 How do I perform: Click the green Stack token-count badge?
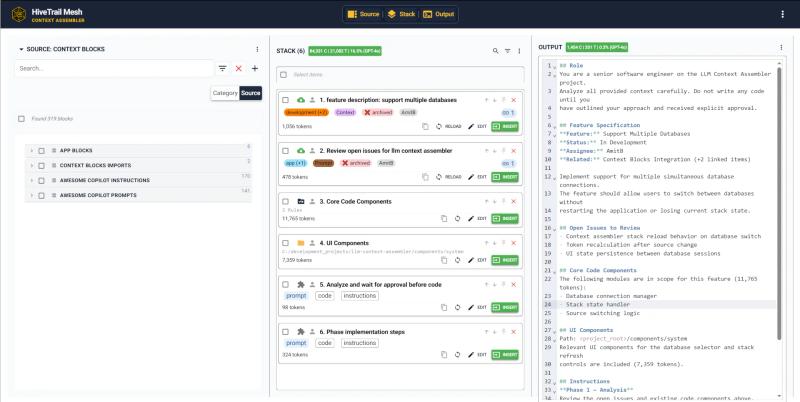coord(345,51)
